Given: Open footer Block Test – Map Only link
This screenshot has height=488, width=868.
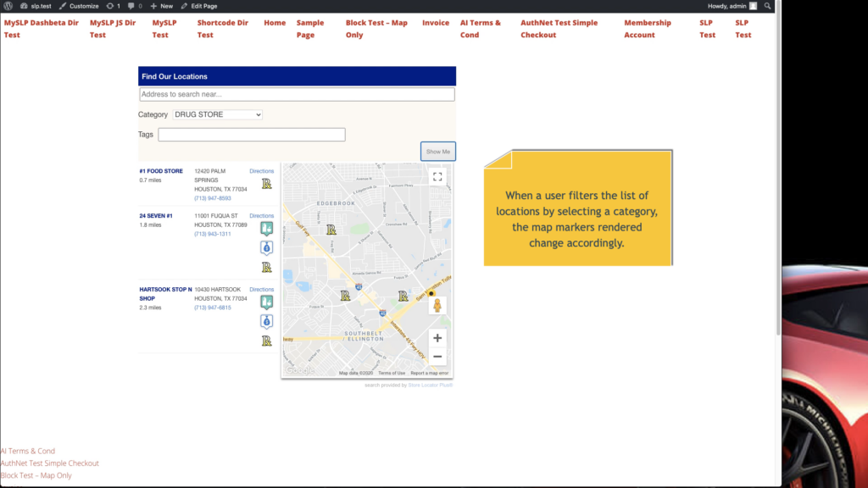Looking at the screenshot, I should 36,475.
